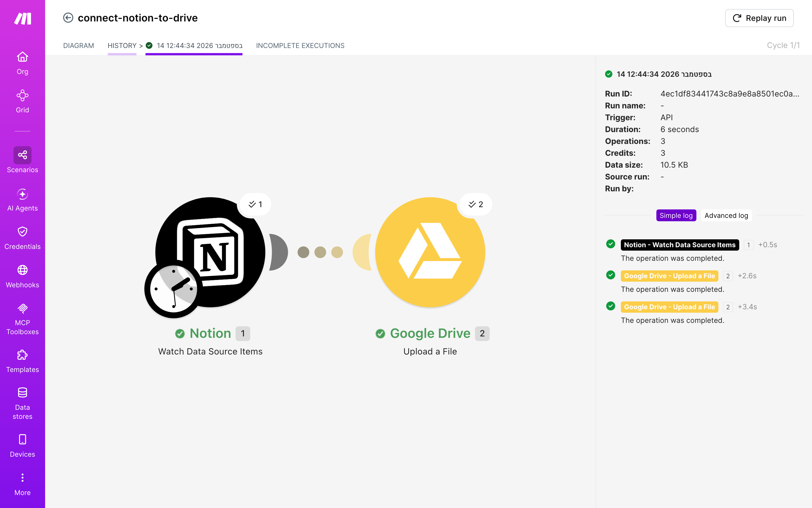Click the connector dots between the modules
Viewport: 812px width, 508px height.
coord(320,252)
